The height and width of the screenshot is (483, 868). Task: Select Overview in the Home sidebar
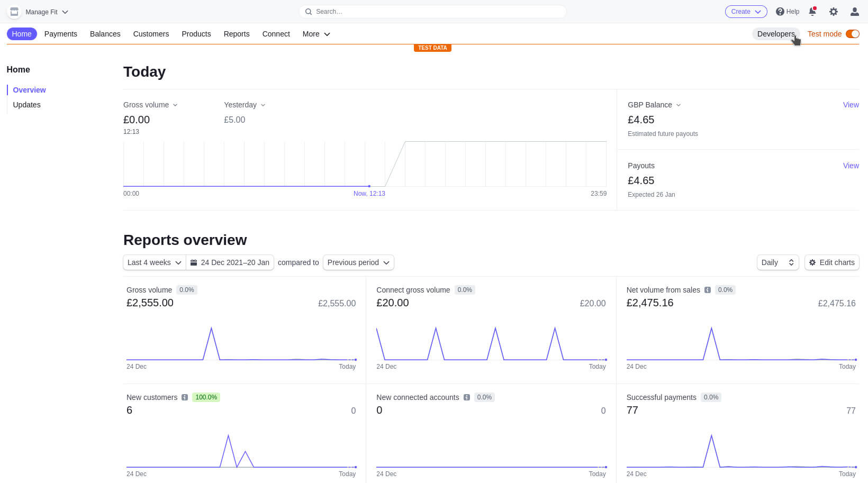point(29,90)
